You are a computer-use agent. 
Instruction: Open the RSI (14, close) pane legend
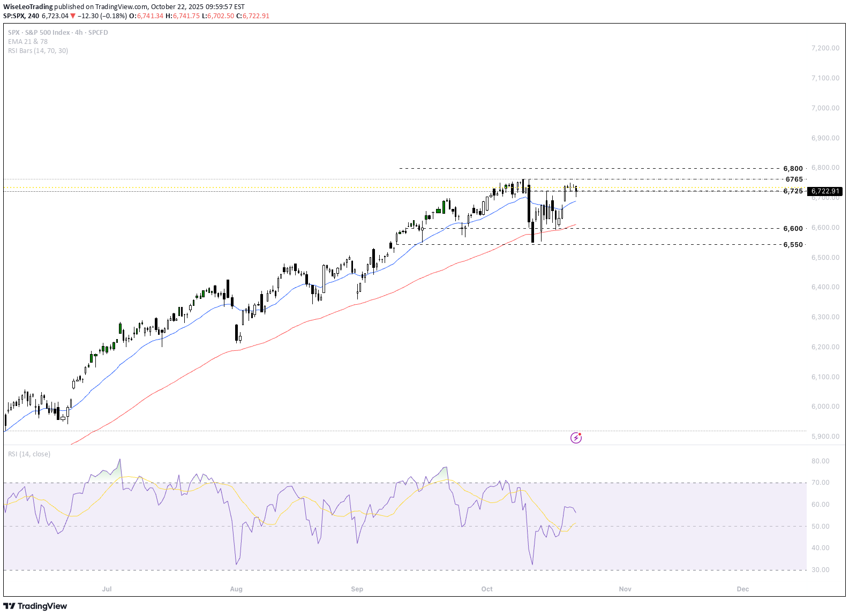coord(29,454)
